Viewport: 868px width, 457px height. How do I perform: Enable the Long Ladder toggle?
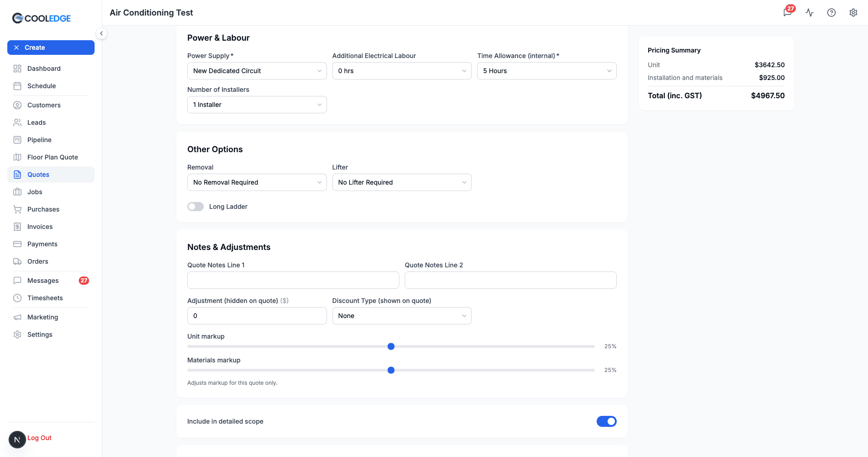click(x=196, y=207)
